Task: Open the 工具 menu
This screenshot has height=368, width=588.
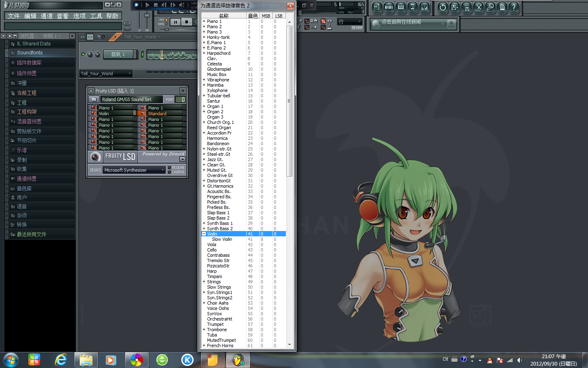Action: pos(96,16)
